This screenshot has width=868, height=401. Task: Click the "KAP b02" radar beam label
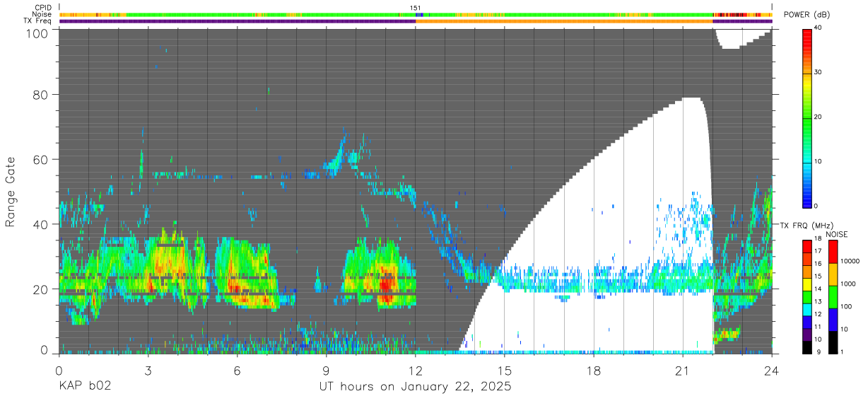[x=84, y=387]
